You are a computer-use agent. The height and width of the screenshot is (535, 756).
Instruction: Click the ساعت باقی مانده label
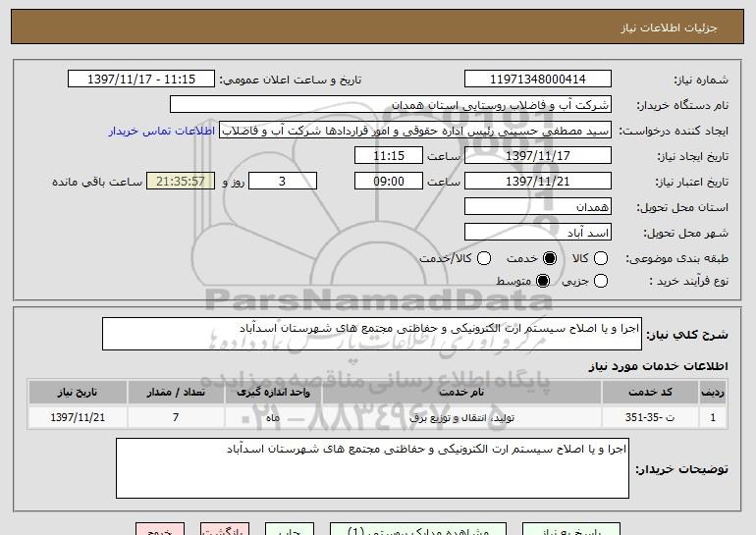coord(97,182)
